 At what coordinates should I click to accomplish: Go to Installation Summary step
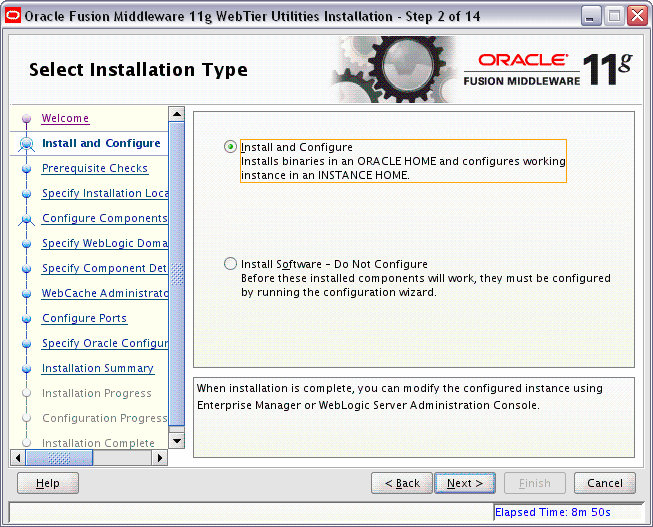(98, 368)
